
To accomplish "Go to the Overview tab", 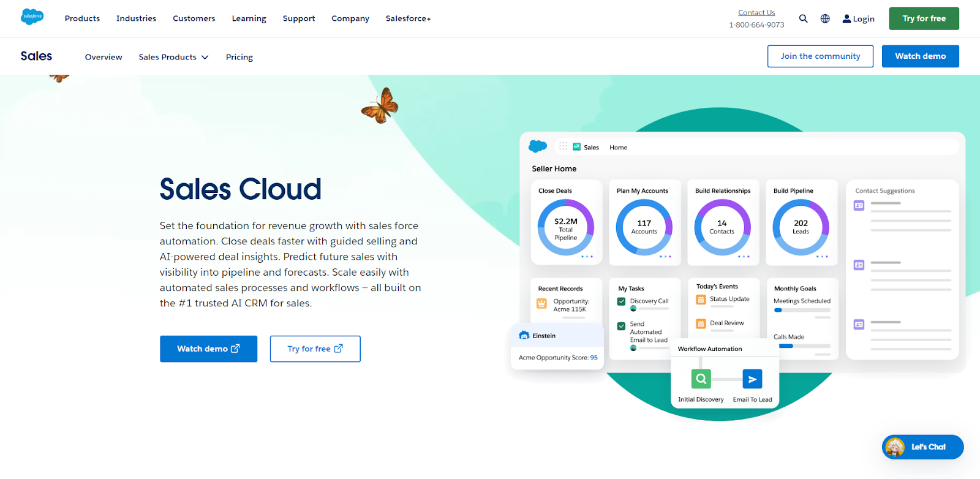I will [x=104, y=57].
